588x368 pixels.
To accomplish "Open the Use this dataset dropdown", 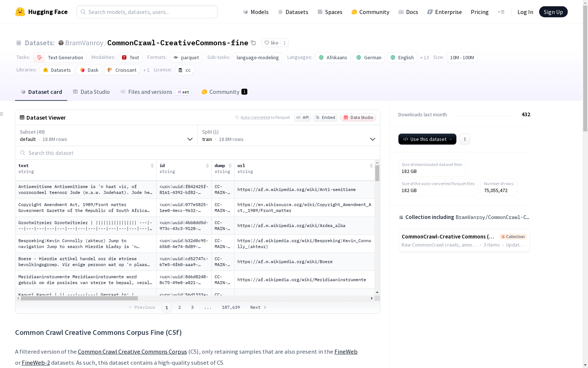I will click(427, 139).
